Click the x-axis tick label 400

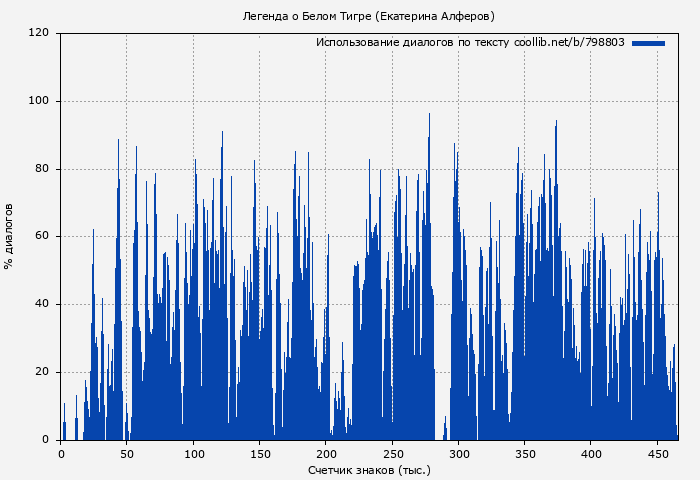click(591, 454)
